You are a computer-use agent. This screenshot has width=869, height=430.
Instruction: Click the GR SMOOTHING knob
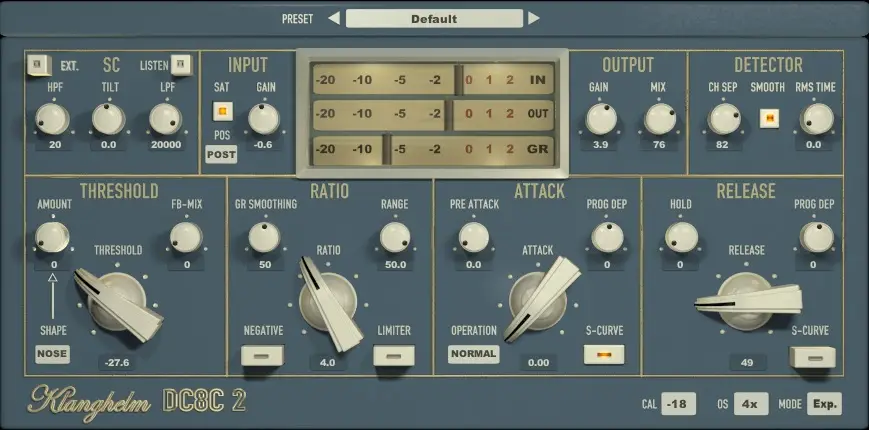(264, 237)
